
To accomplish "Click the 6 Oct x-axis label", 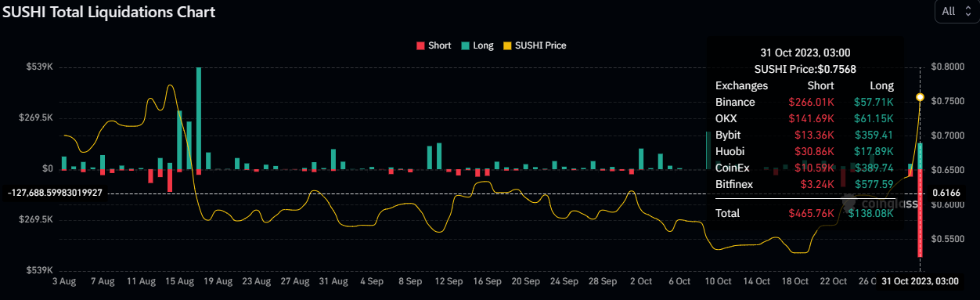I will click(679, 280).
